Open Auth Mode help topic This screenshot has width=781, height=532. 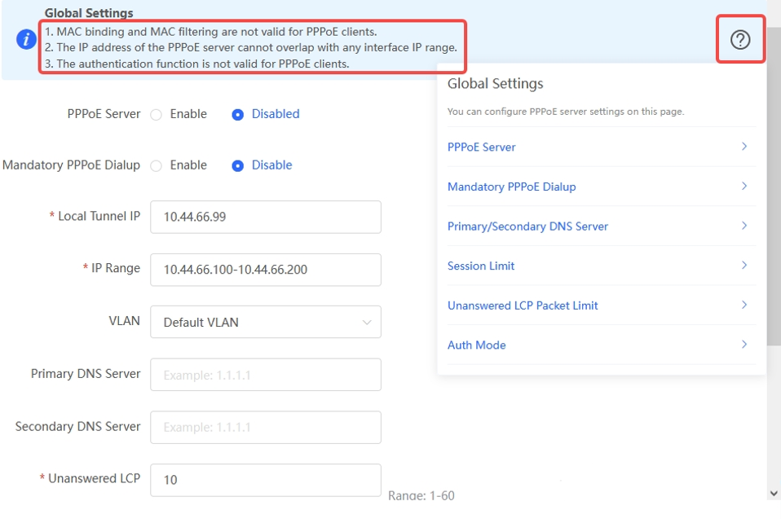(476, 345)
